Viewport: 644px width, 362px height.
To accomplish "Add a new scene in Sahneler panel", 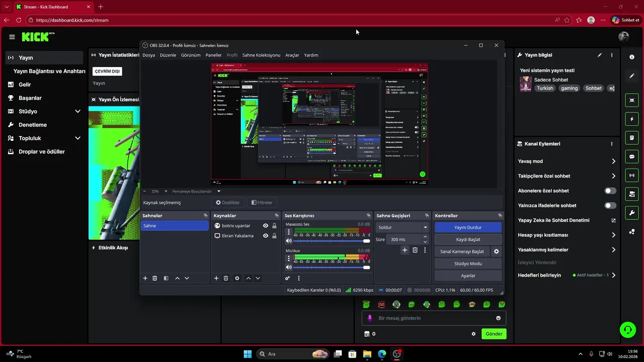I will 145,278.
